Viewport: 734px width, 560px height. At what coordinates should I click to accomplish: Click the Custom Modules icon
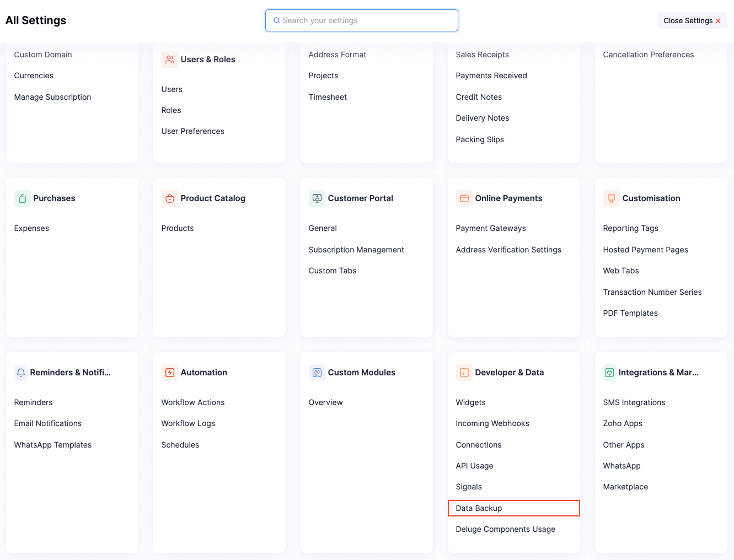click(x=317, y=372)
